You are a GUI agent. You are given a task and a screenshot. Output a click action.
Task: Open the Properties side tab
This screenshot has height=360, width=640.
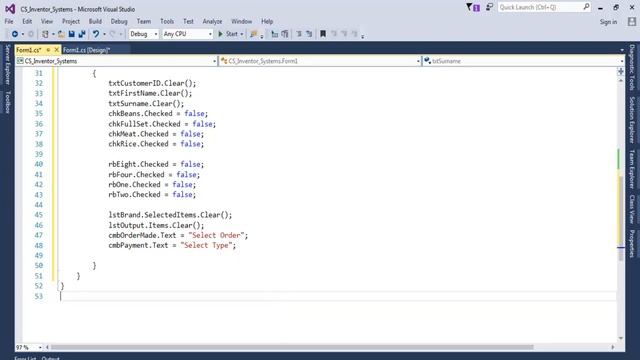click(x=632, y=244)
